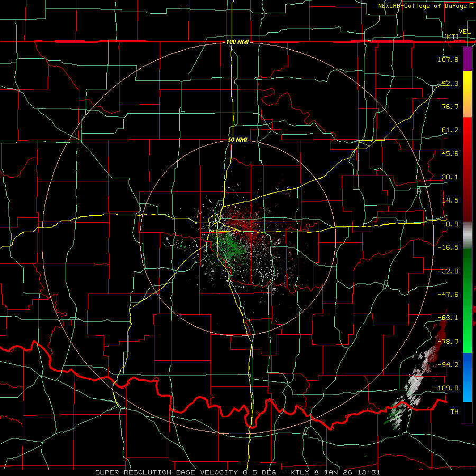Click the -32.0 velocity scale value
Screen dimensions: 476x476
click(448, 271)
